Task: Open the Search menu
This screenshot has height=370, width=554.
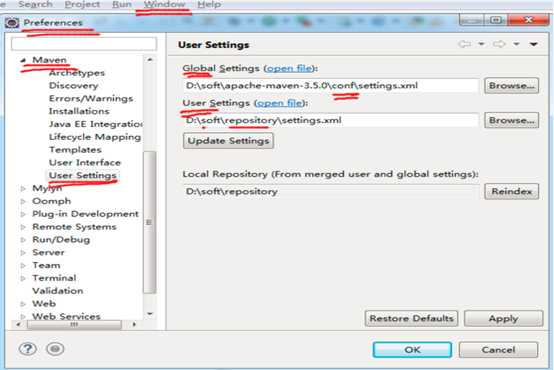Action: click(x=35, y=4)
